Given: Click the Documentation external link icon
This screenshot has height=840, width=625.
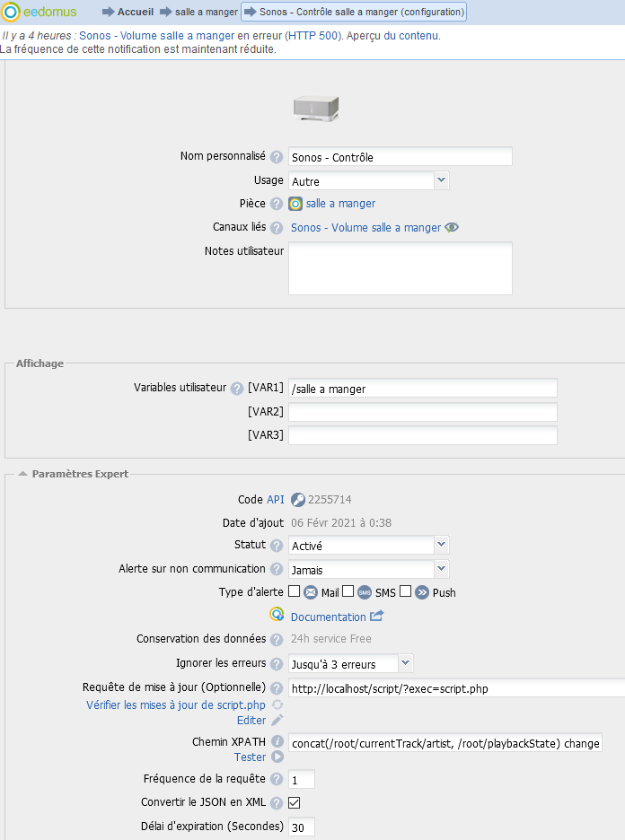Looking at the screenshot, I should pos(377,617).
